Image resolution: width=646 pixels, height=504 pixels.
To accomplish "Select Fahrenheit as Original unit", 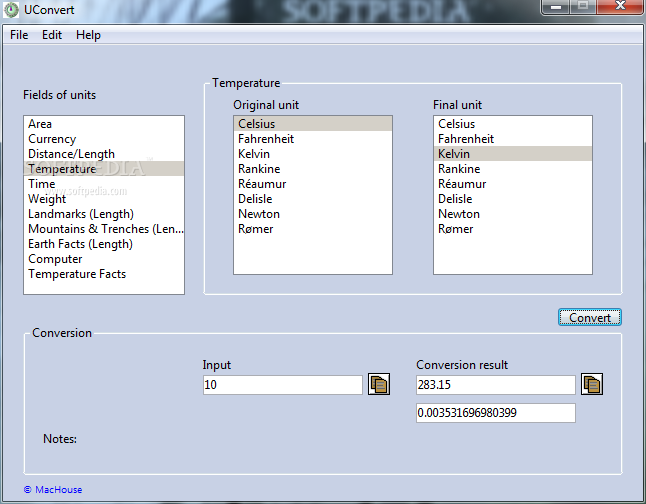I will tap(313, 139).
